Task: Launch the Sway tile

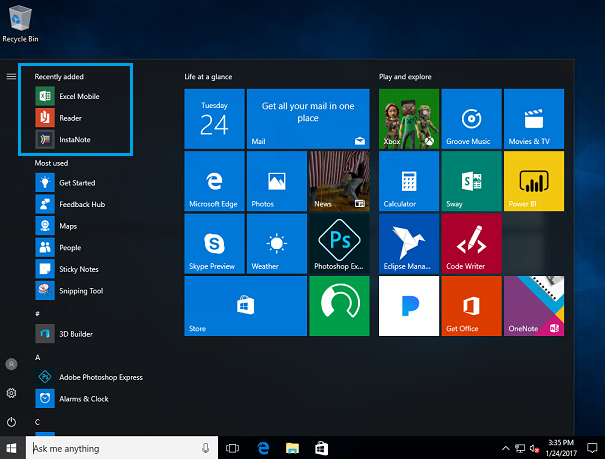Action: click(471, 181)
